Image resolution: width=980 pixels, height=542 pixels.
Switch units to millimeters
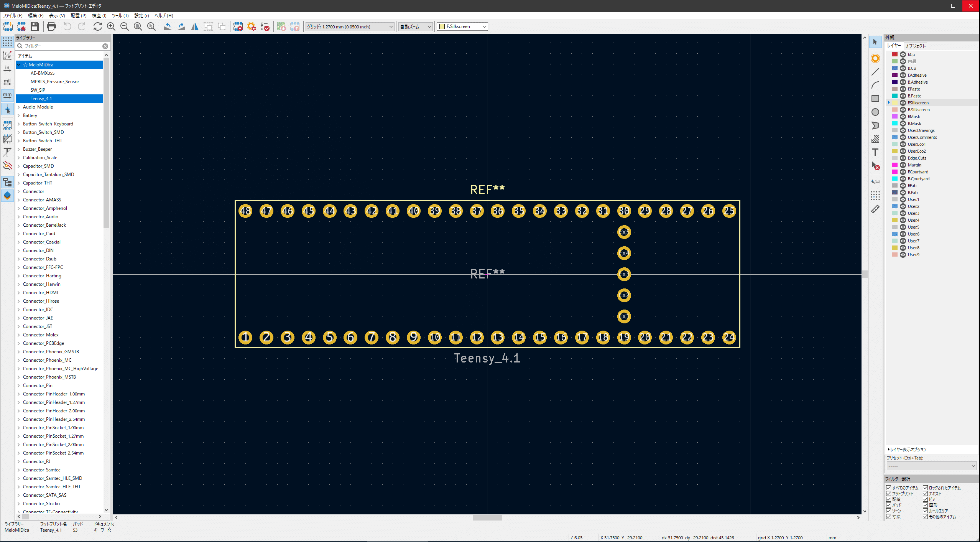click(x=7, y=96)
